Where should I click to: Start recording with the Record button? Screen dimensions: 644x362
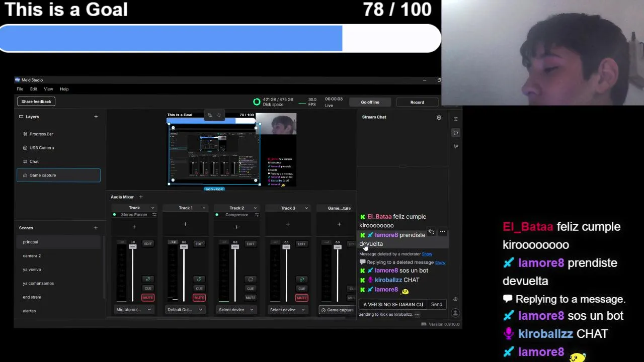tap(417, 102)
